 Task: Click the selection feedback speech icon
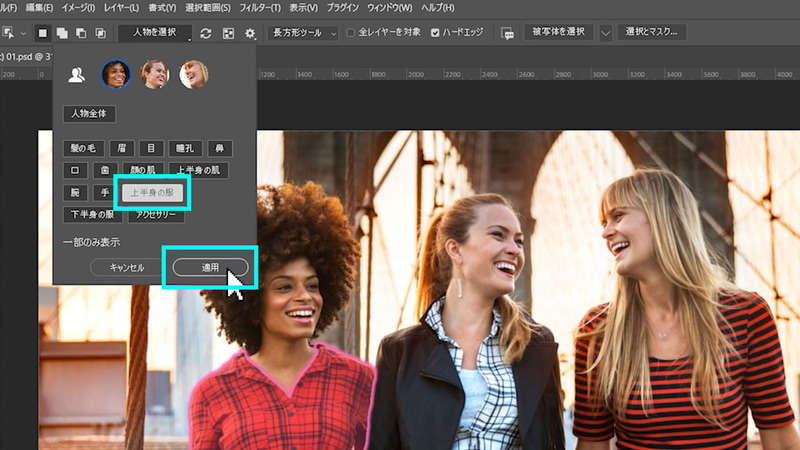tap(507, 33)
